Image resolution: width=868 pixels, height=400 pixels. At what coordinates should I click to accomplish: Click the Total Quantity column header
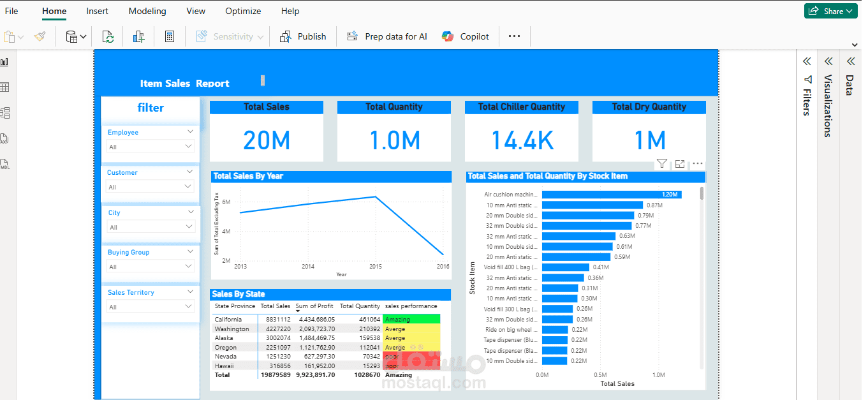(360, 306)
